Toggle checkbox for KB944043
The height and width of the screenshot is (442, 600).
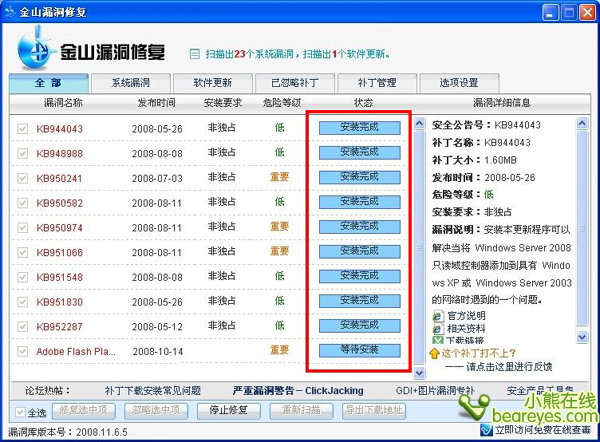pyautogui.click(x=23, y=129)
